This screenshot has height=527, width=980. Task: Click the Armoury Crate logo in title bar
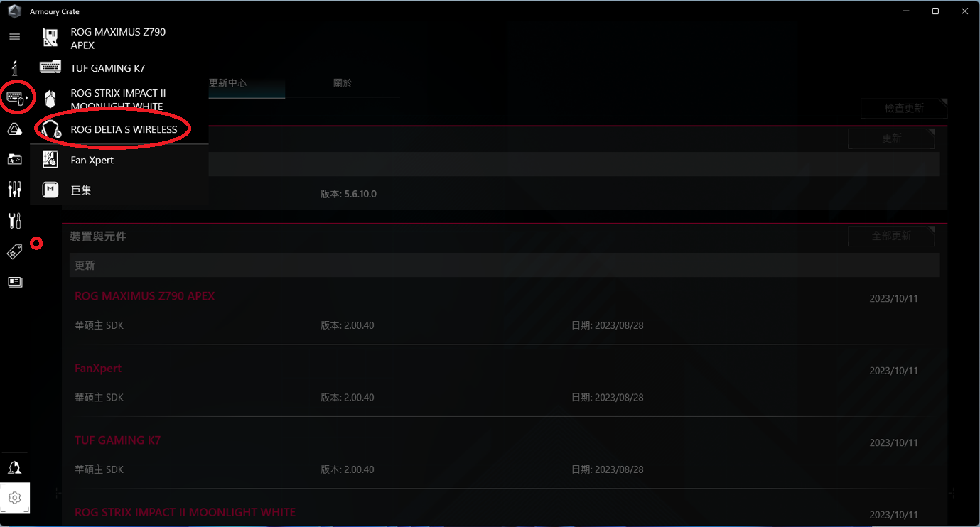click(14, 11)
